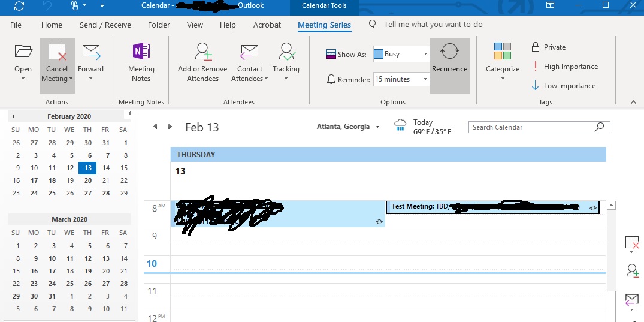Screen dimensions: 644x322
Task: Select March 13 in the mini calendar
Action: point(106,258)
